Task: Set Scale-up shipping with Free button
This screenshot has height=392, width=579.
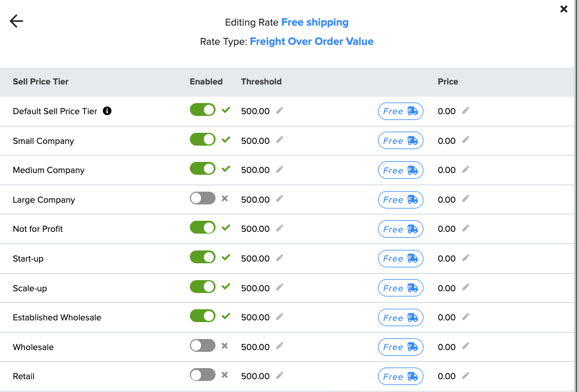Action: (401, 288)
